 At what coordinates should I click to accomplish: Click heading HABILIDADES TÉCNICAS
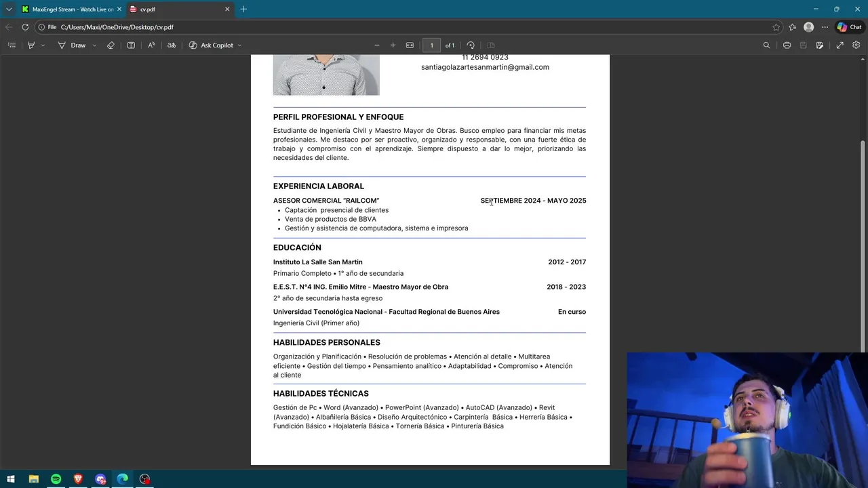pos(321,394)
